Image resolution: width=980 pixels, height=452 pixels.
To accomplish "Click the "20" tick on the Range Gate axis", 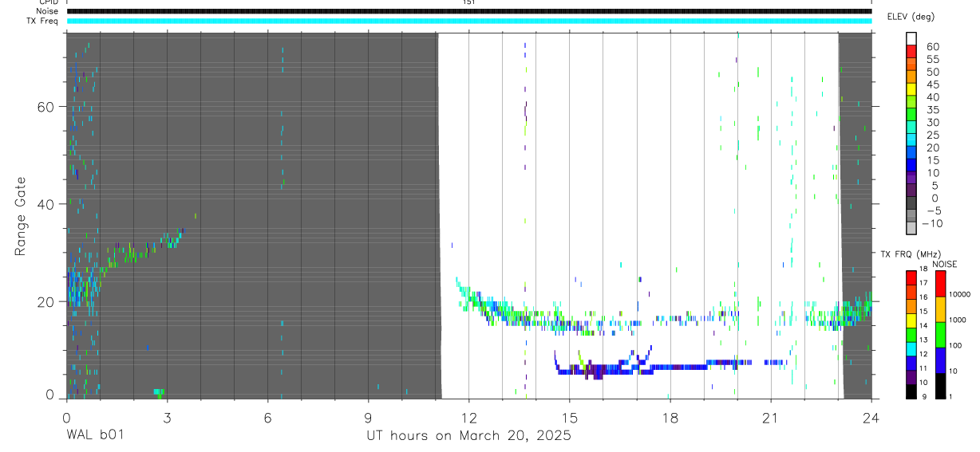I will (45, 301).
